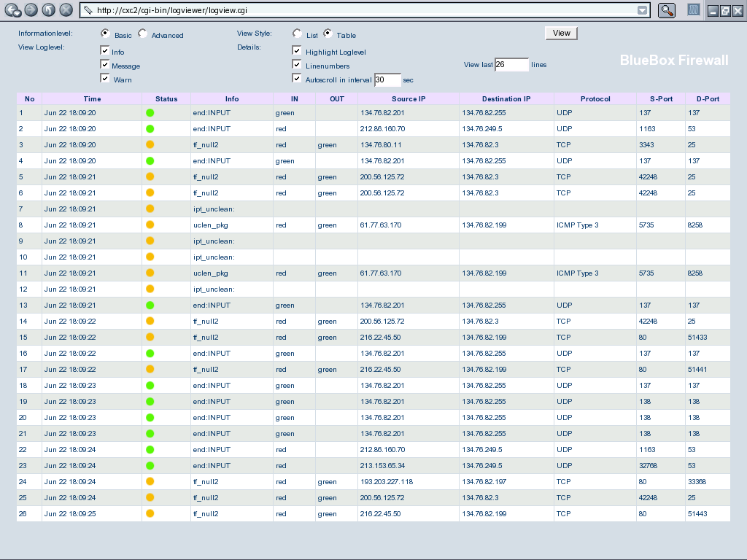The image size is (747, 560).
Task: Click the magnifier search icon
Action: 666,10
